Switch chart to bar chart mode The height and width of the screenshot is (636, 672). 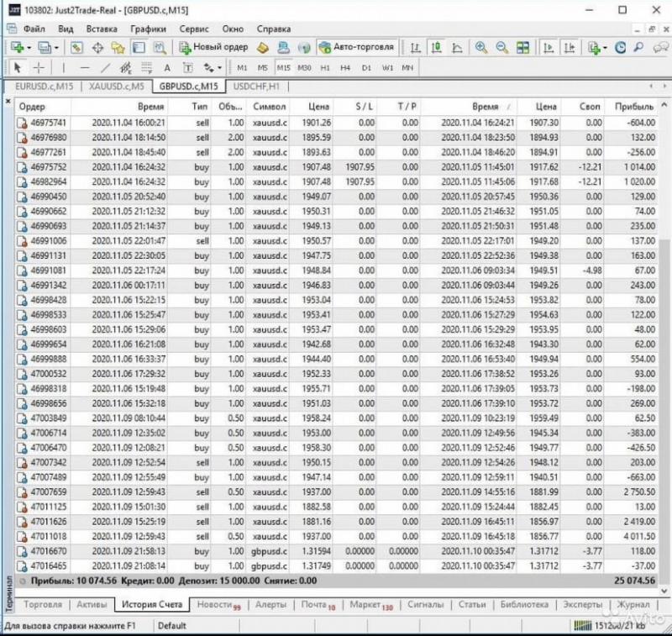tap(415, 48)
